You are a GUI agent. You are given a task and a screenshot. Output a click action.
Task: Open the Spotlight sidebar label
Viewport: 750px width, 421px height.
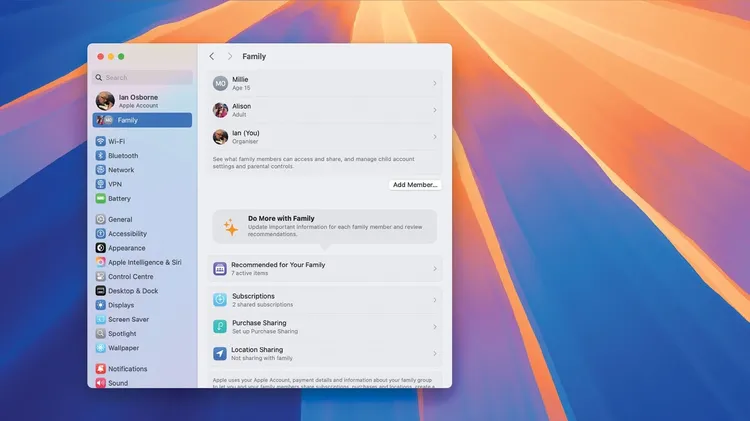tap(122, 333)
